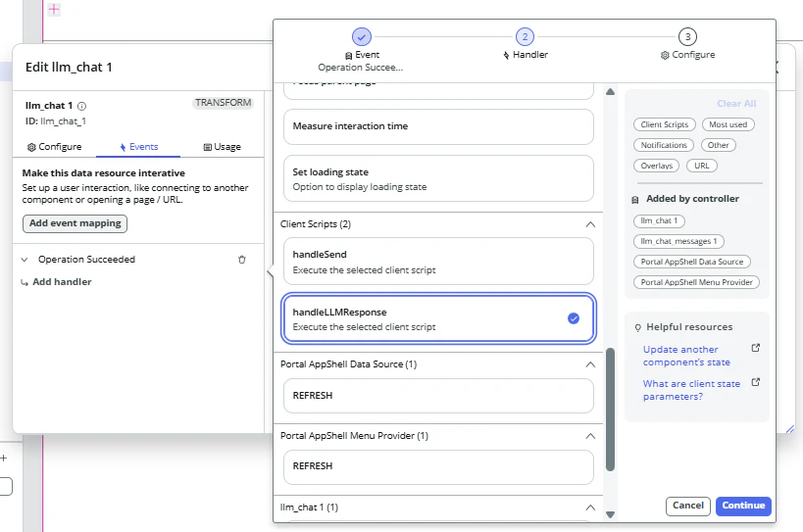Click the scroll down arrow of the handler list
The width and height of the screenshot is (803, 532).
(610, 514)
